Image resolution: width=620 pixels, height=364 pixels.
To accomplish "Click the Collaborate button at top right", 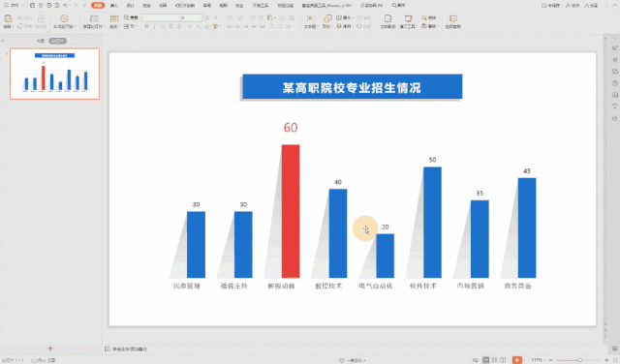I will 573,6.
